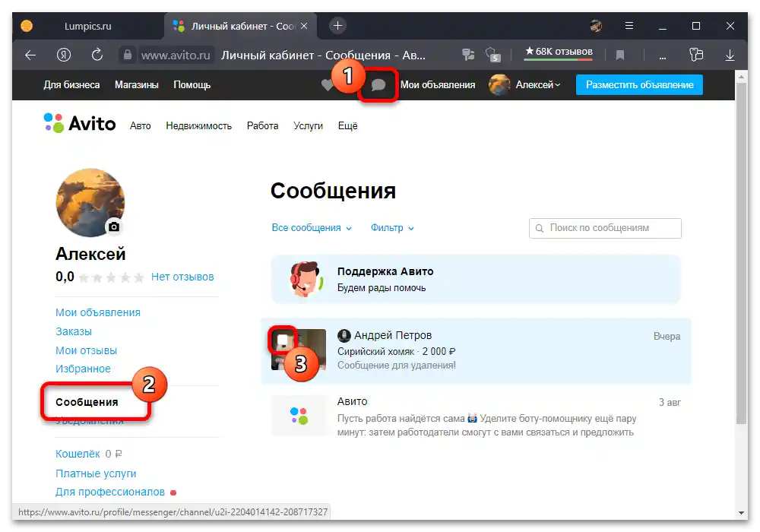
Task: Click Сирийский хомяк · 2 000 ₽ text
Action: pos(396,351)
